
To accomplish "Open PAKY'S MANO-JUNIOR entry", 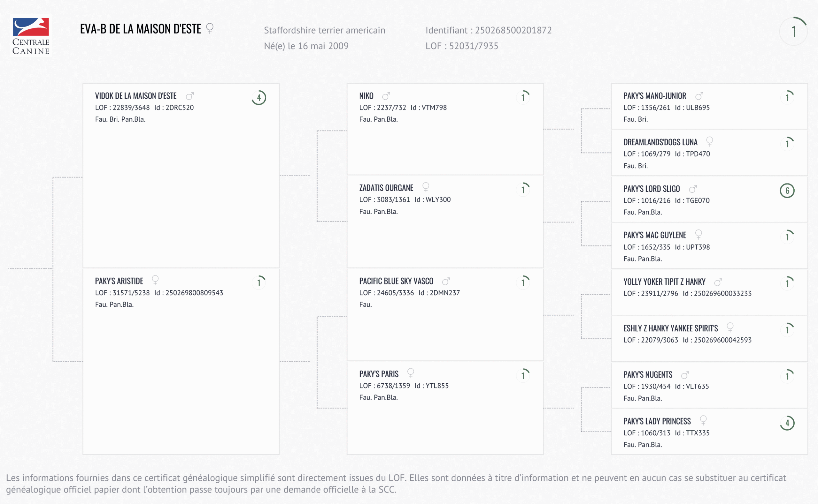I will point(654,96).
